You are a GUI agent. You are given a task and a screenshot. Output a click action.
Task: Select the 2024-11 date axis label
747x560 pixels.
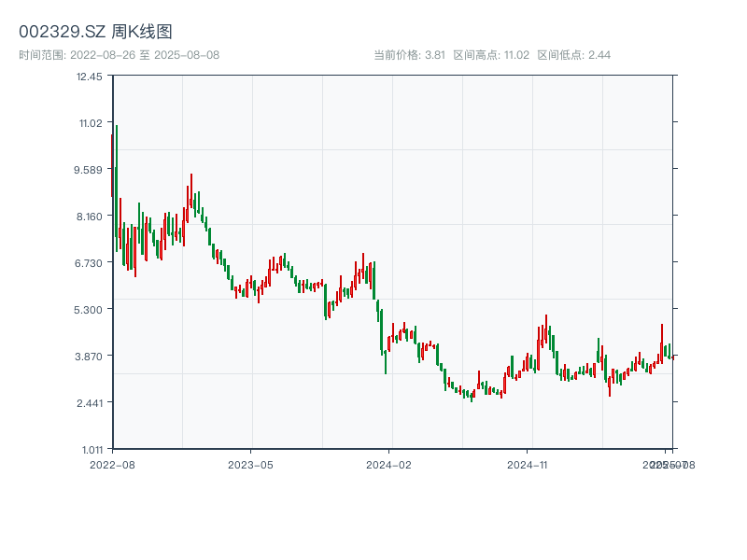[529, 464]
